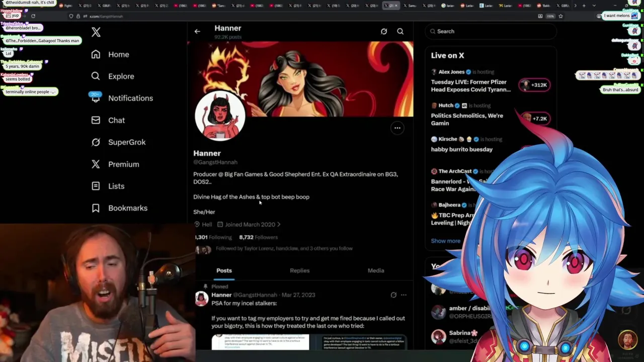Select Premium in the navigation menu
This screenshot has width=644, height=362.
pos(124,164)
